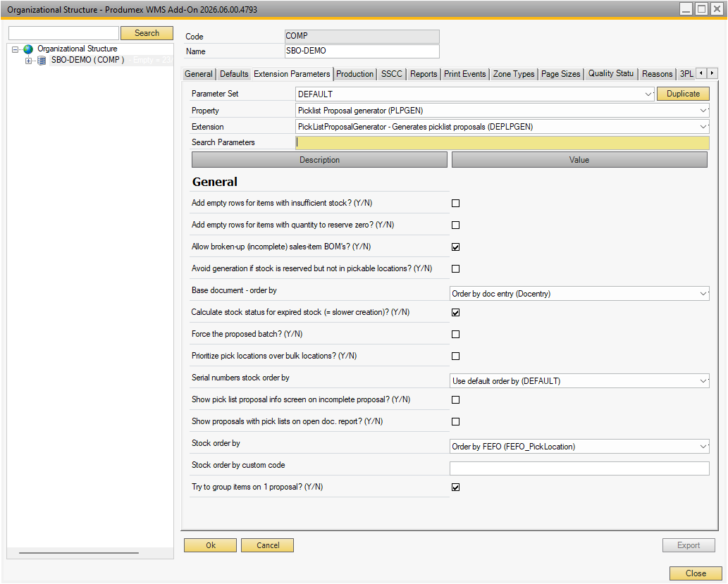Open the Quality Status tab
Image resolution: width=728 pixels, height=584 pixels.
pyautogui.click(x=610, y=74)
